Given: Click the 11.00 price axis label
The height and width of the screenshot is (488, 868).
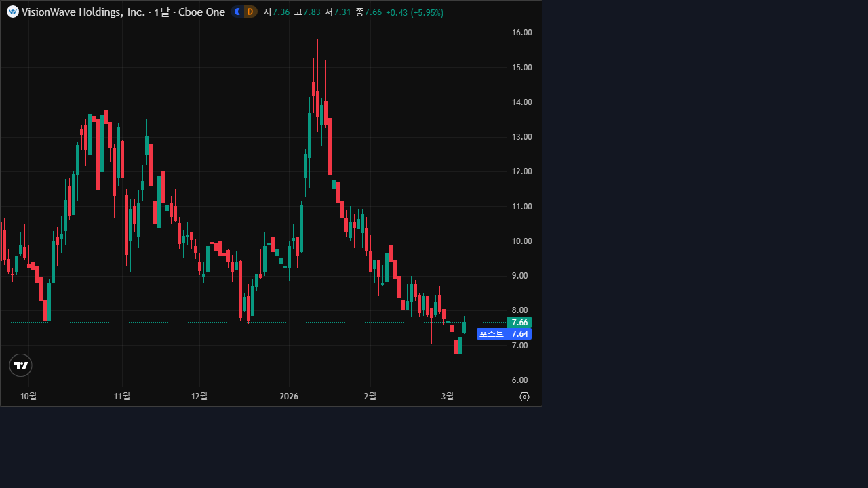Looking at the screenshot, I should 522,207.
